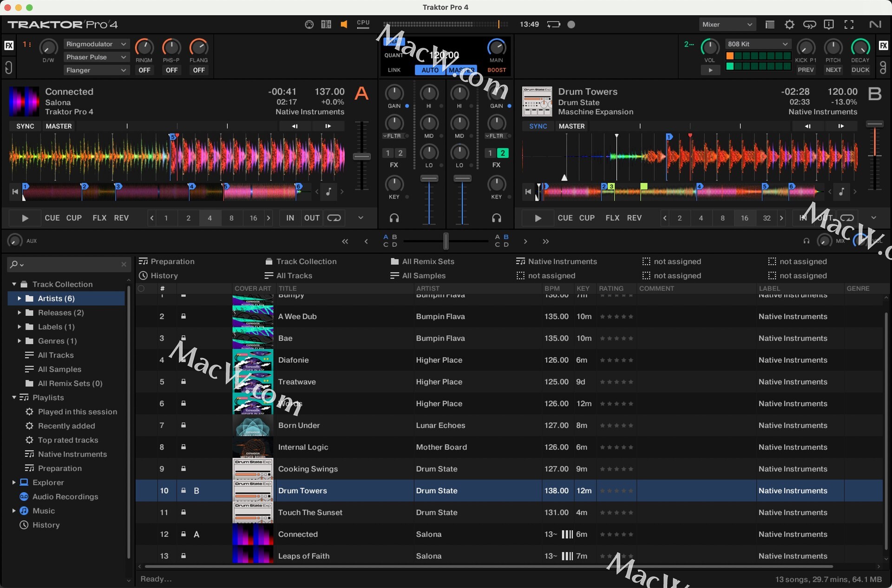The width and height of the screenshot is (892, 588).
Task: Click cross-fader fast move left double arrow
Action: click(x=345, y=242)
